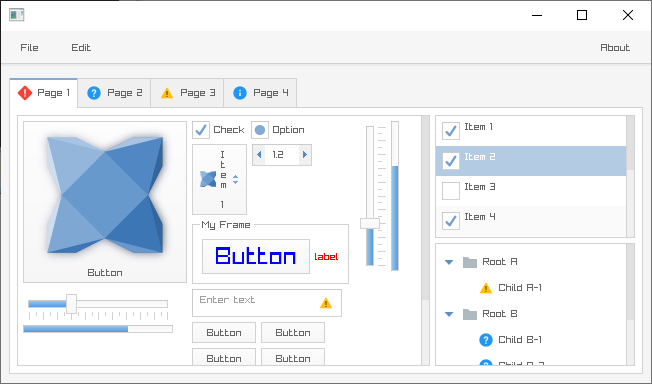Click the tree view vertical scrollbar
Viewport: 652px width, 384px height.
click(x=630, y=282)
